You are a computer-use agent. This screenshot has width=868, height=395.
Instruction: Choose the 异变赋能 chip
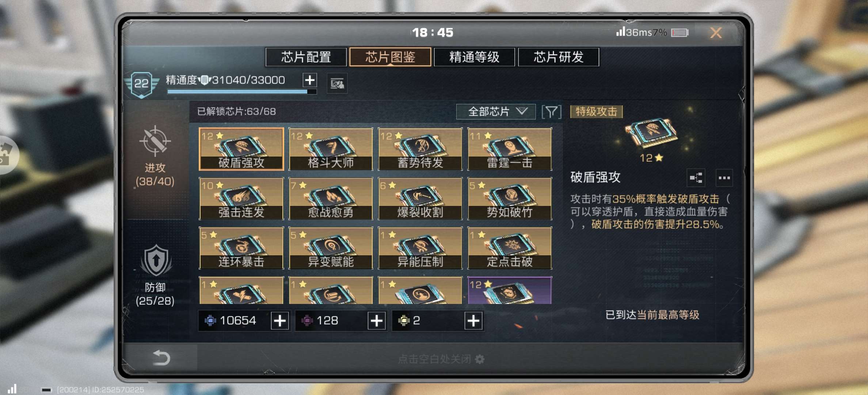click(x=331, y=248)
